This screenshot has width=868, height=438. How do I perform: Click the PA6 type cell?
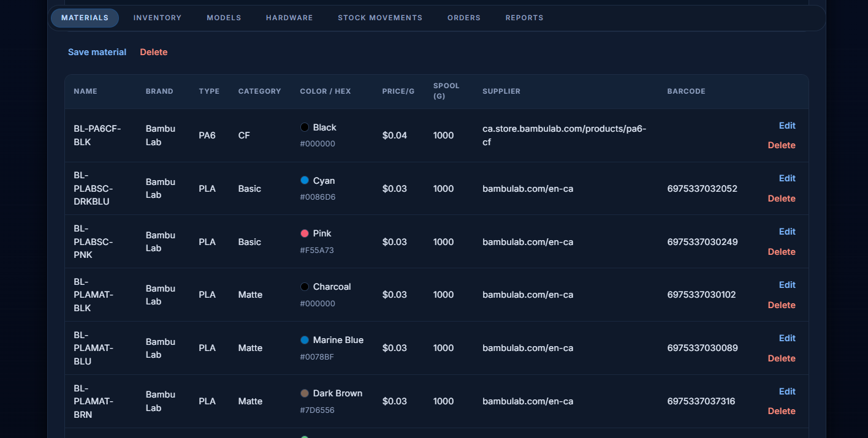[207, 135]
